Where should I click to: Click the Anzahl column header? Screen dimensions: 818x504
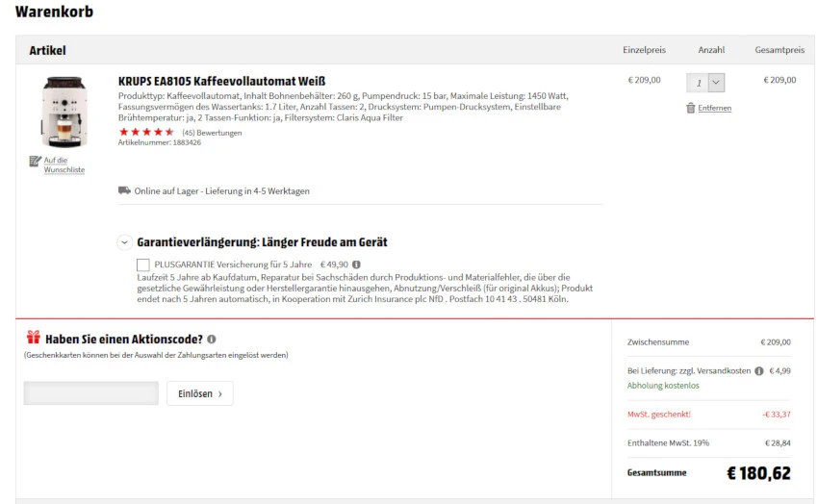point(711,50)
